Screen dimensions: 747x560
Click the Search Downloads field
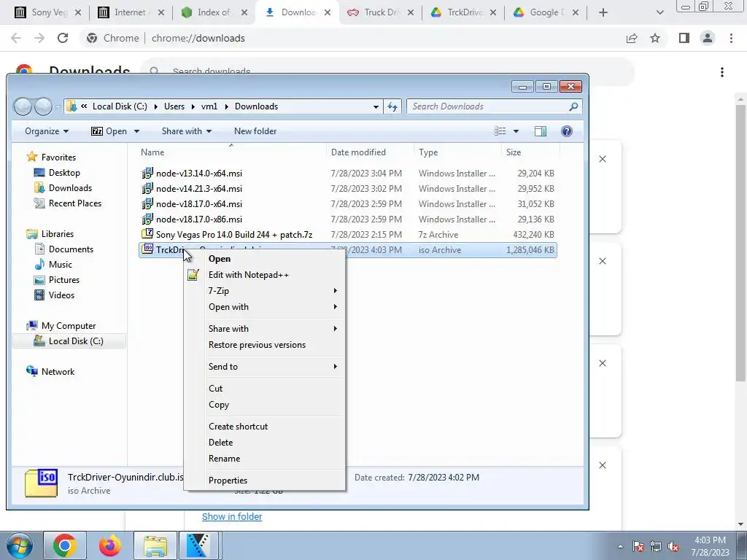point(494,106)
